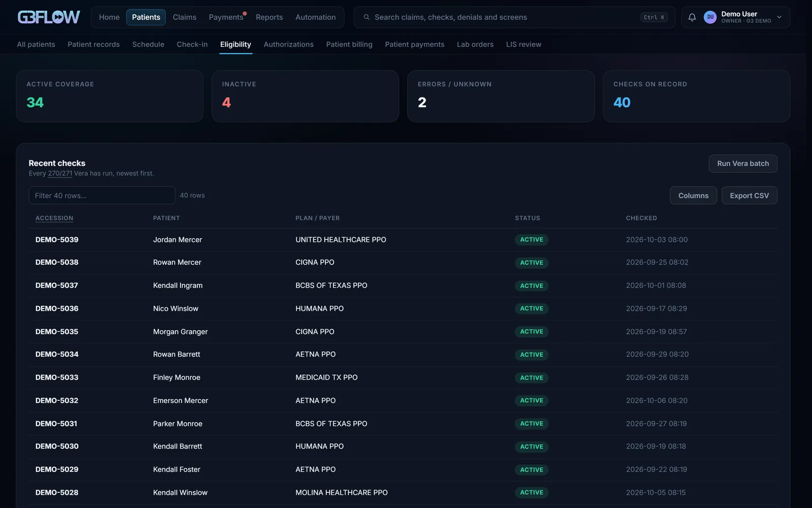Open the Payments nav item
This screenshot has height=508, width=812.
pos(226,17)
